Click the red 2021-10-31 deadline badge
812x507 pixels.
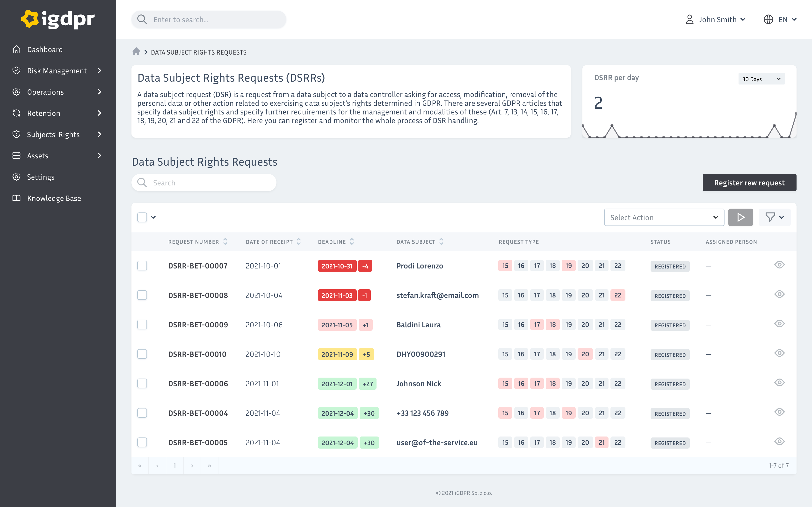click(337, 266)
